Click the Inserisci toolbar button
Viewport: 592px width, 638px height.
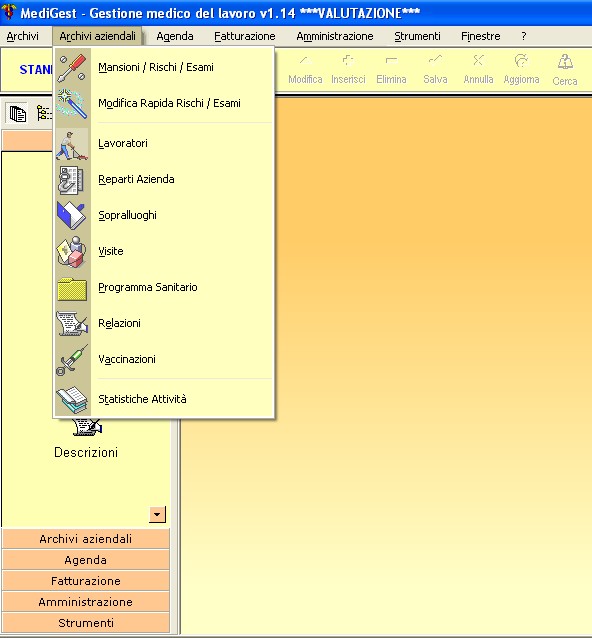coord(348,70)
